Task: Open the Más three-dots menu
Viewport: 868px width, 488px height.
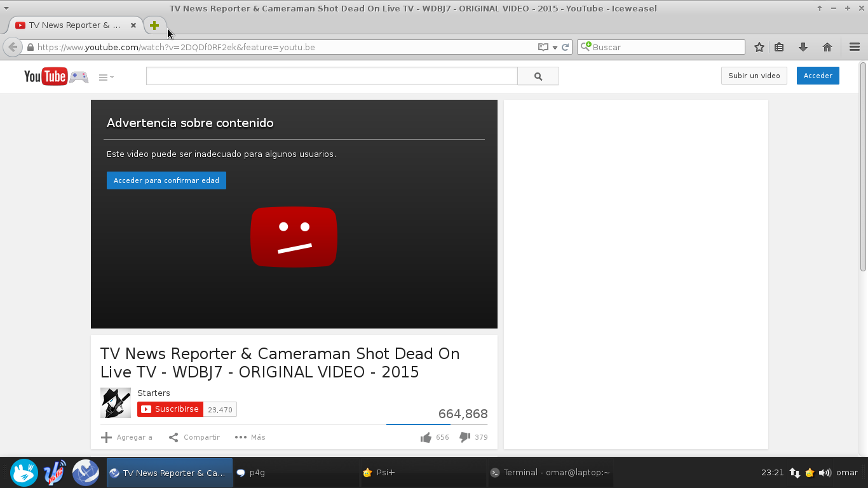Action: (x=250, y=437)
